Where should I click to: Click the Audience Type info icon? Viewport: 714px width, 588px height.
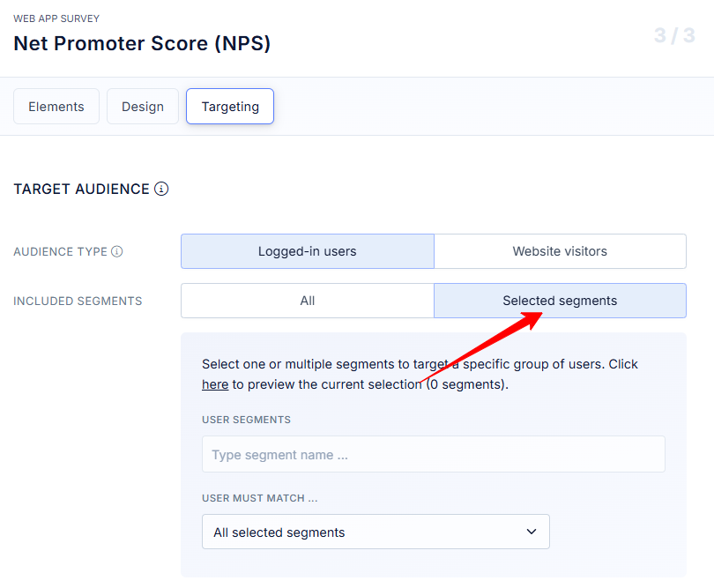pos(117,251)
